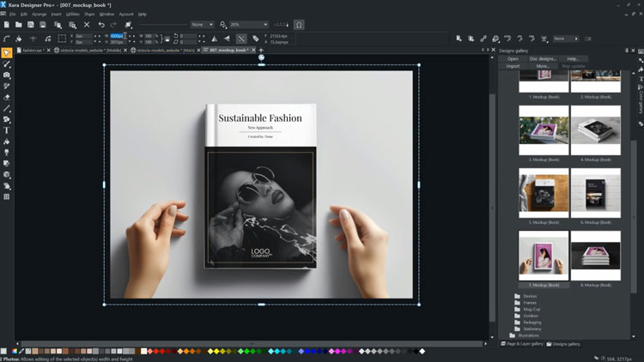
Task: Open the Arrange menu
Action: pyautogui.click(x=39, y=14)
